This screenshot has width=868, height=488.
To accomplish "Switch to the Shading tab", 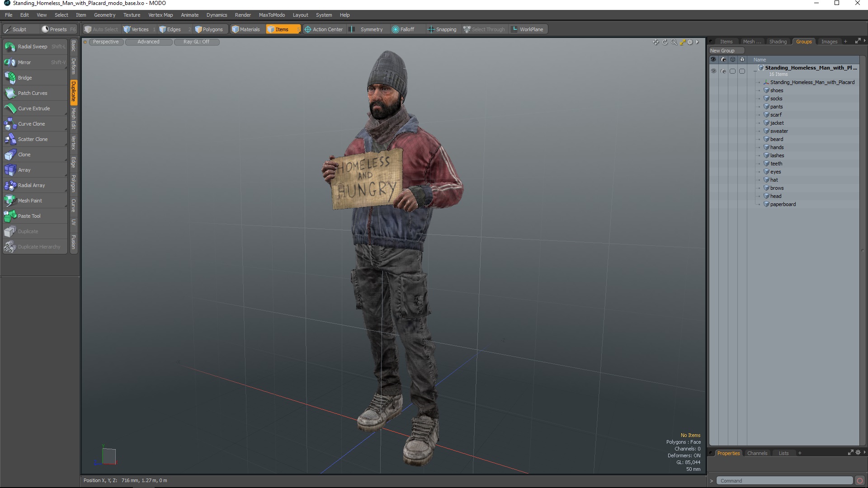I will click(778, 42).
